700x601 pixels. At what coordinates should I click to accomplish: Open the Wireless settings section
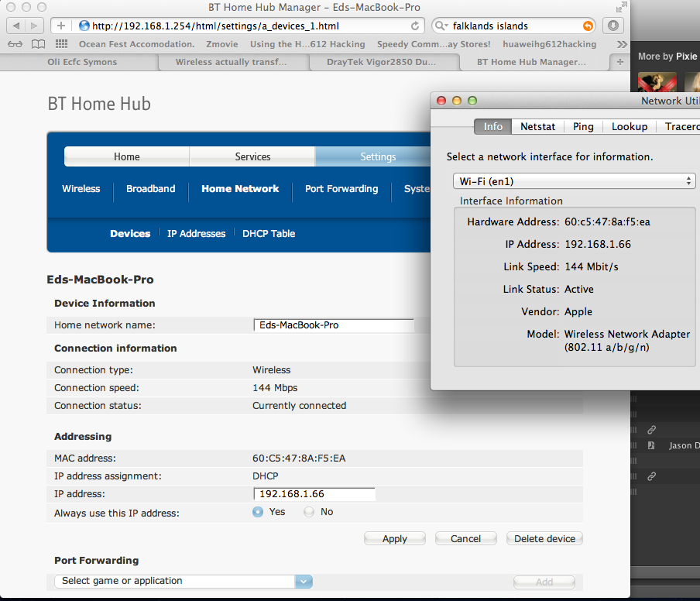pyautogui.click(x=81, y=188)
